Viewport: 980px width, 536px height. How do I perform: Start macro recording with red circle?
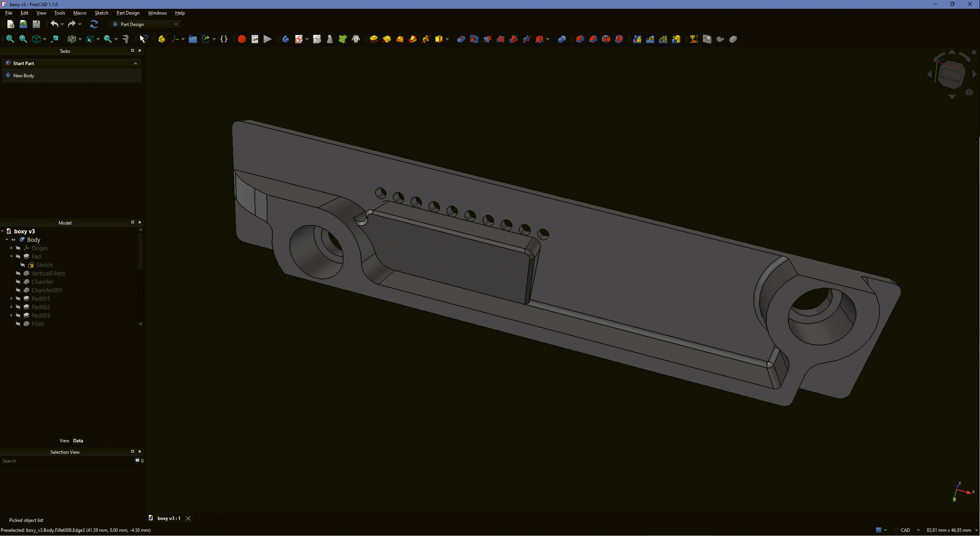point(242,39)
